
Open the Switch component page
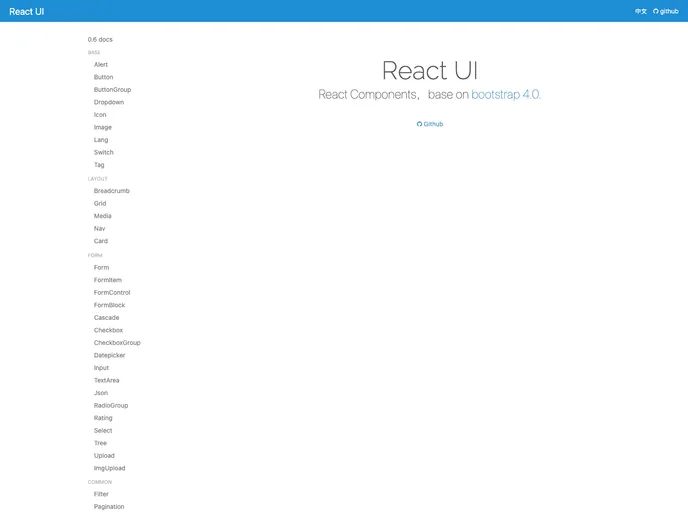[104, 153]
